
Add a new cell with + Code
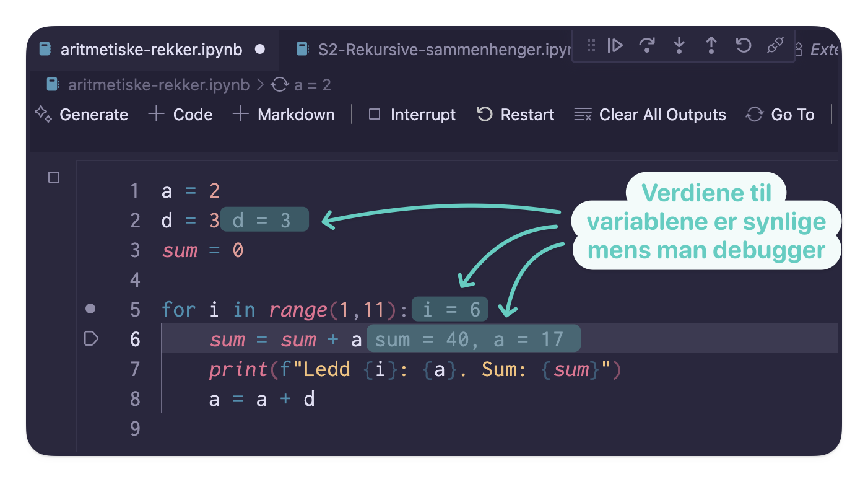click(x=180, y=114)
